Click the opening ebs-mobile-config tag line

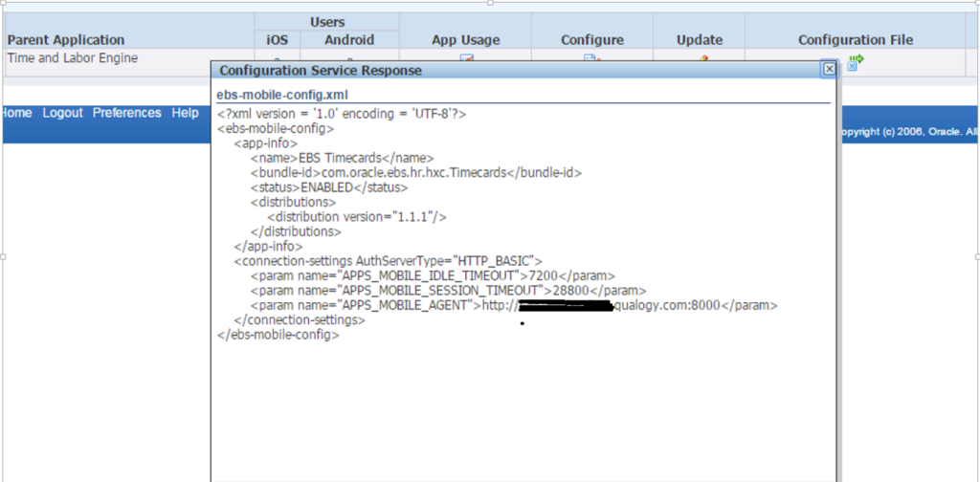tap(276, 129)
